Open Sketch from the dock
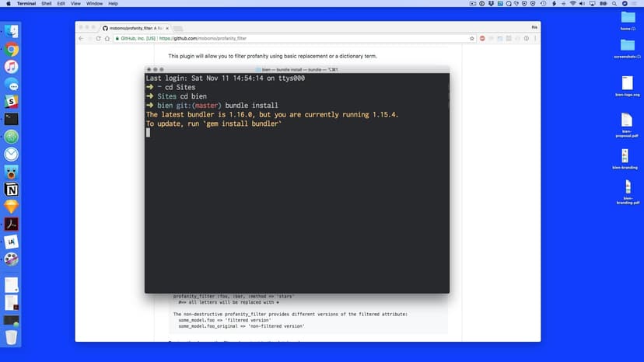The image size is (644, 362). (x=12, y=207)
